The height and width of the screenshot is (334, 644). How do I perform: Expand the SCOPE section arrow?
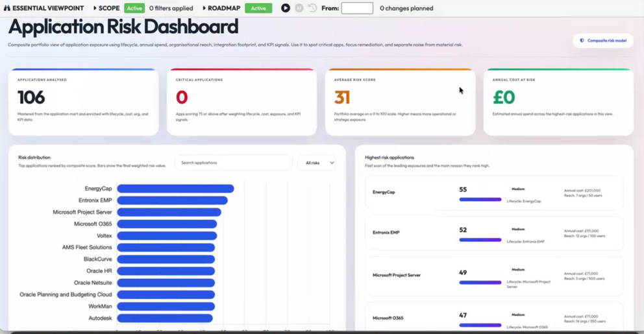[95, 8]
